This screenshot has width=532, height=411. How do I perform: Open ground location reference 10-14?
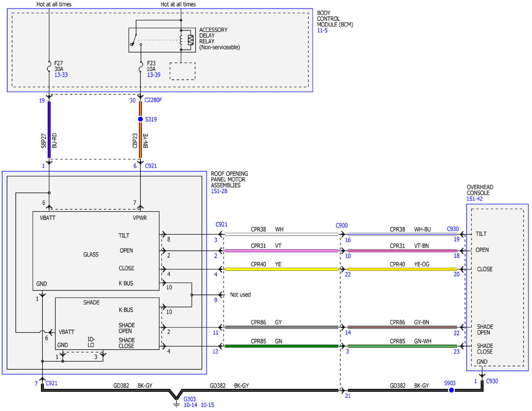[x=191, y=405]
